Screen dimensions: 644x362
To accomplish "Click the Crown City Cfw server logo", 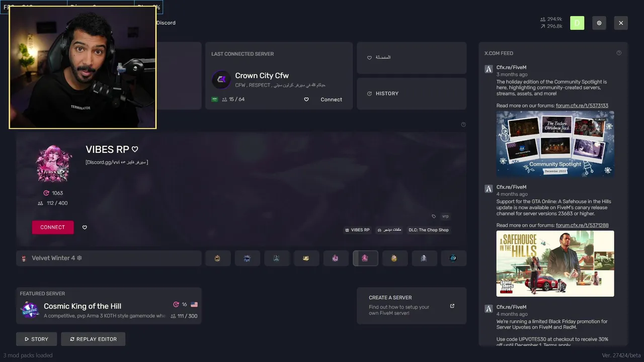I will click(221, 79).
